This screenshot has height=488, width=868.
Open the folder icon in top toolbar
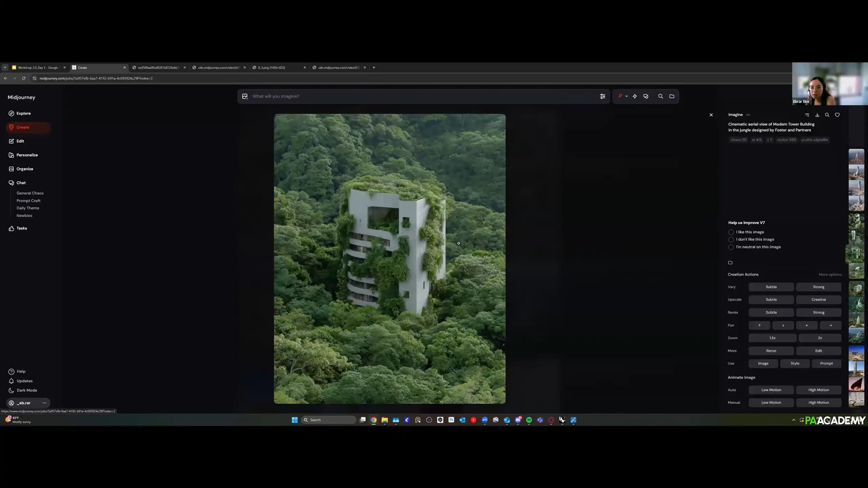(x=672, y=96)
